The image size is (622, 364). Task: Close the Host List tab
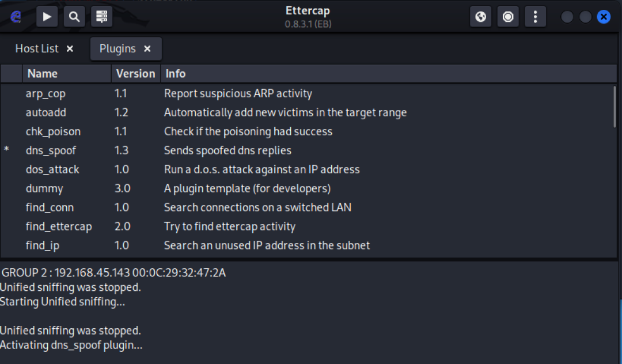pyautogui.click(x=70, y=49)
